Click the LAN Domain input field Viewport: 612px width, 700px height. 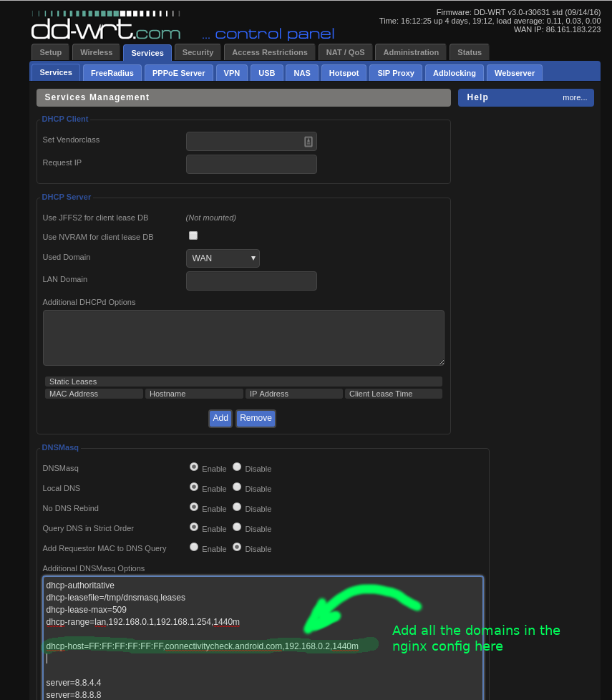point(251,281)
